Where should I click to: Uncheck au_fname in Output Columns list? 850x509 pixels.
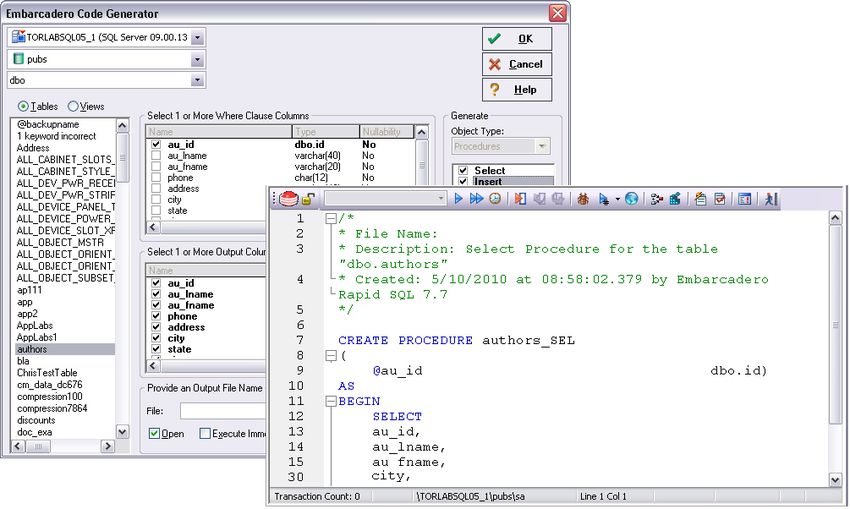pyautogui.click(x=156, y=305)
